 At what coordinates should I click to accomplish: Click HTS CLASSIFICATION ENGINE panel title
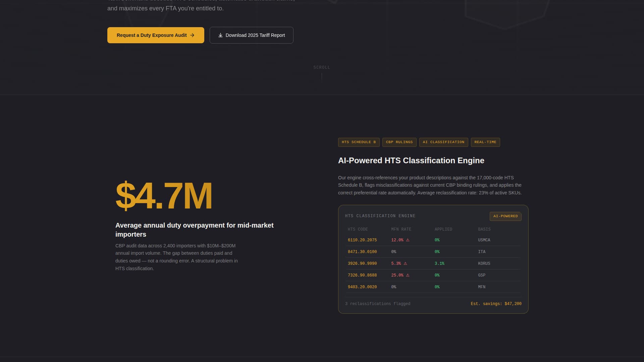click(x=380, y=216)
